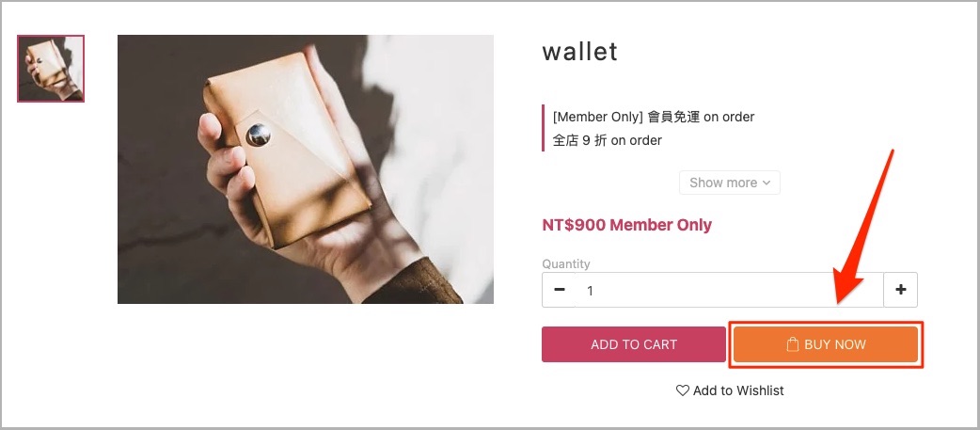
Task: Click the orange BUY NOW button
Action: [826, 344]
